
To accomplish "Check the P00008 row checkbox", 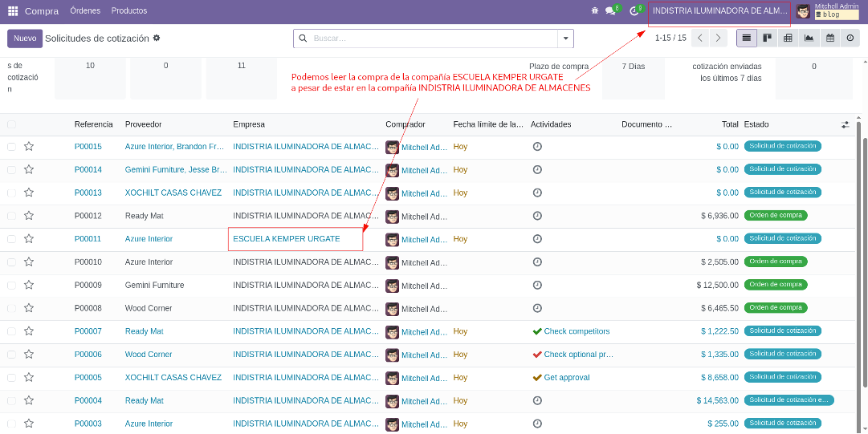I will tap(11, 308).
